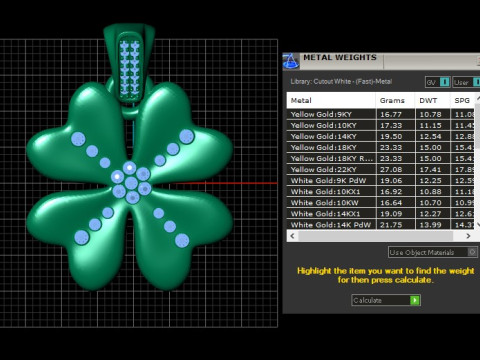Click the 16.77 grams value
Viewport: 480px width, 360px height.
[x=391, y=114]
